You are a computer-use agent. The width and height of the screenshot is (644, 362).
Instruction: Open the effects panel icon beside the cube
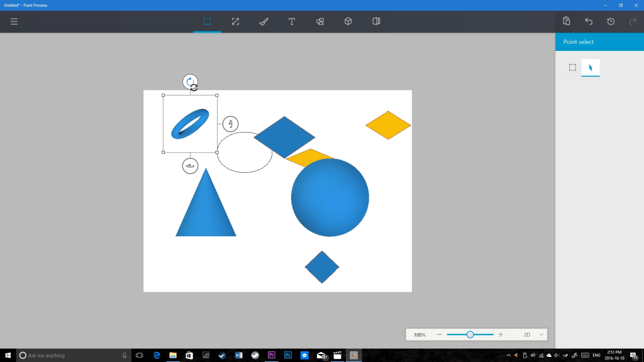tap(376, 21)
